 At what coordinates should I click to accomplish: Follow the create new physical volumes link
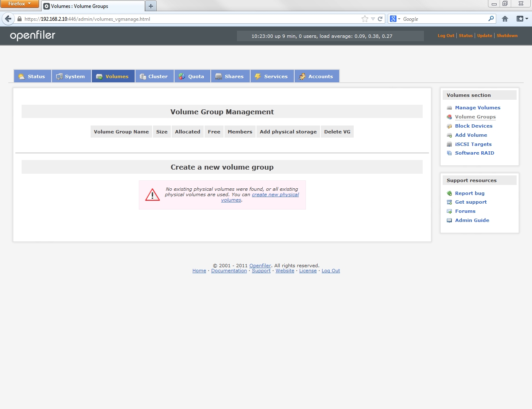[275, 195]
